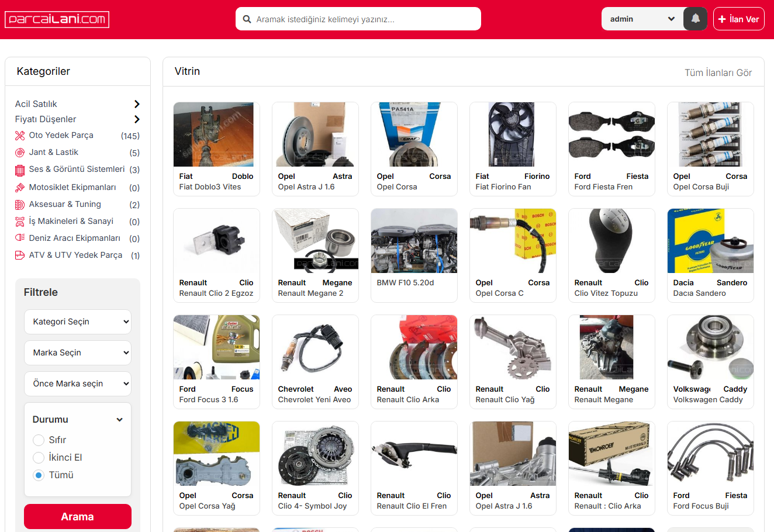Open the Ford Focus Buji cables image

click(x=710, y=454)
